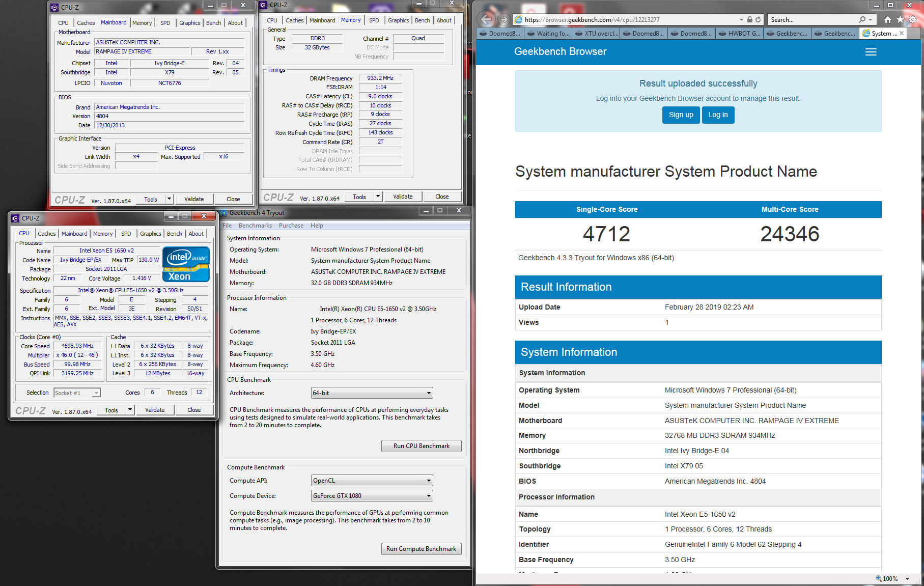Click BIOS version 4804 field

170,116
